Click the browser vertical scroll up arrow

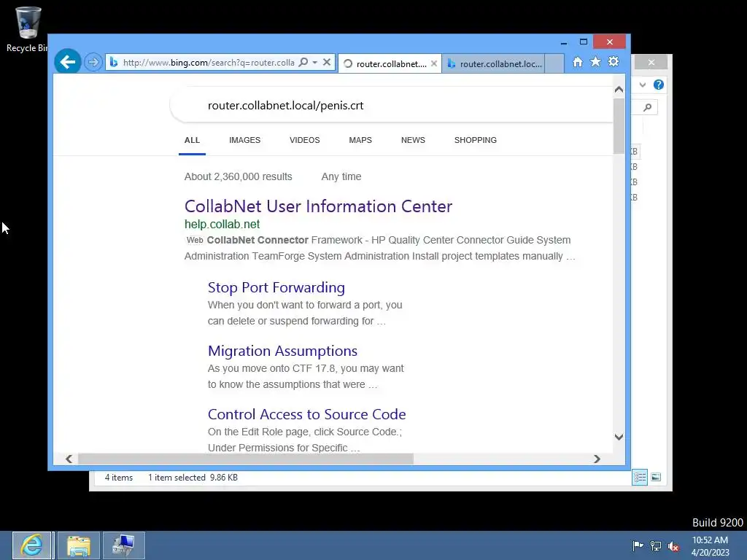click(x=619, y=90)
